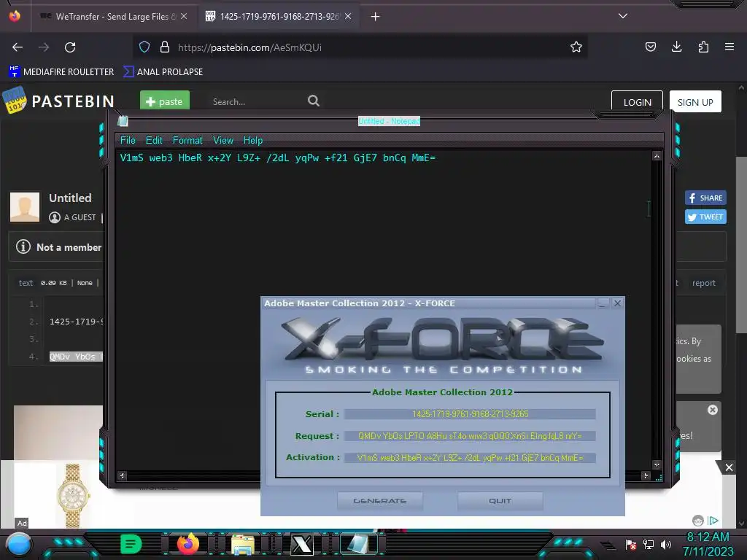Click the GENERATE button
This screenshot has height=560, width=747.
point(379,500)
